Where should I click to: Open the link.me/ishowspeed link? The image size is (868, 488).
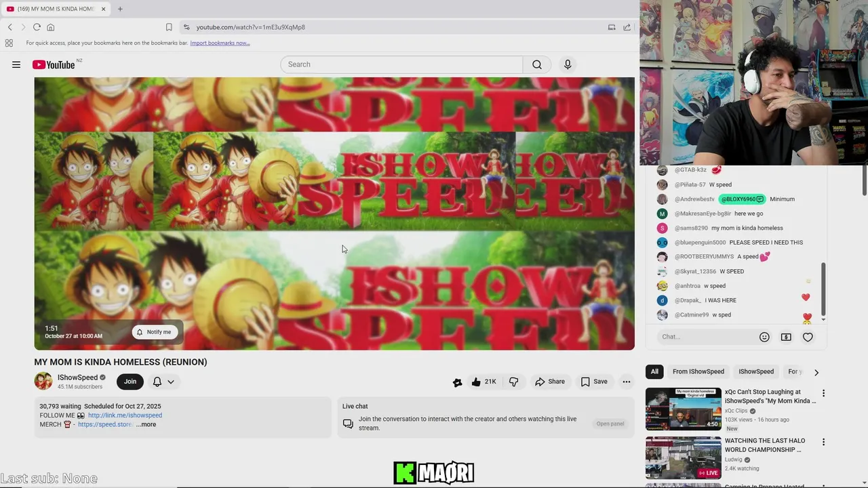click(x=125, y=415)
